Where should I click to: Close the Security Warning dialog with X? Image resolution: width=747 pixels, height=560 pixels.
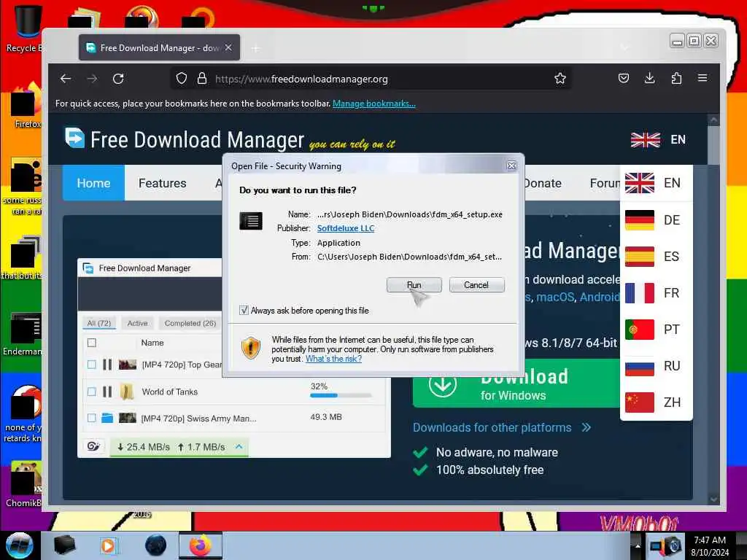(511, 166)
